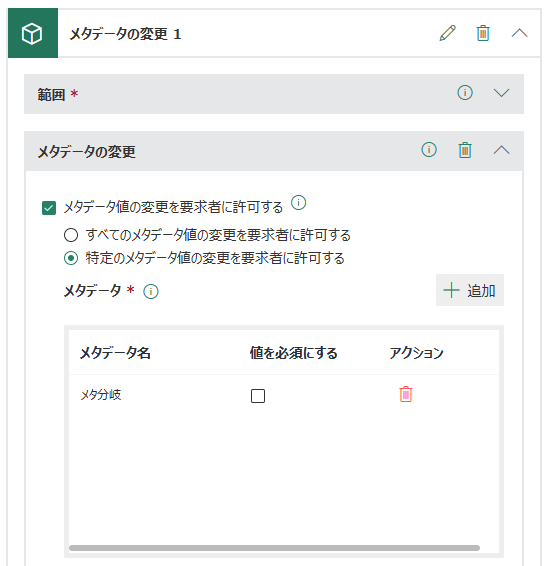The height and width of the screenshot is (566, 548).
Task: Select 特定のメタデータ値の変更を要求者に許可する radio
Action: tap(71, 258)
